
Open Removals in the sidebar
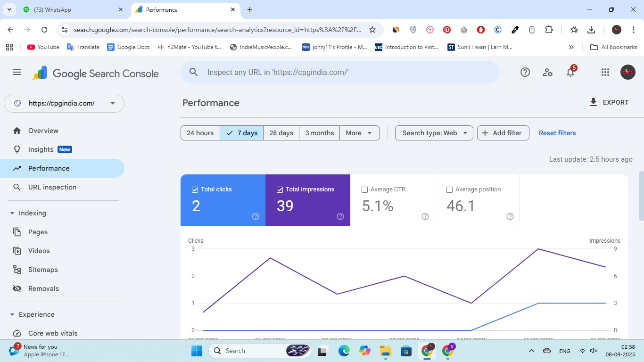click(x=62, y=288)
